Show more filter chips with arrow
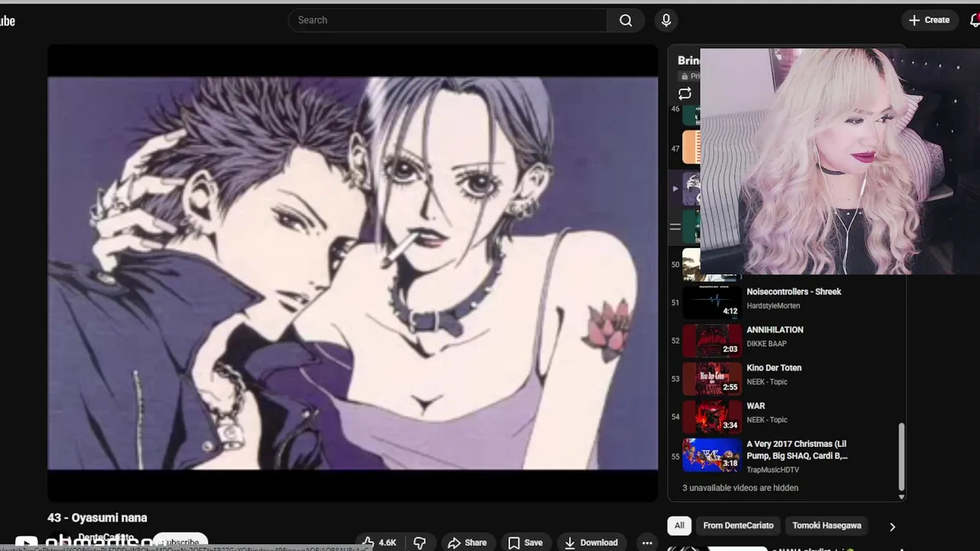This screenshot has width=980, height=551. tap(892, 527)
